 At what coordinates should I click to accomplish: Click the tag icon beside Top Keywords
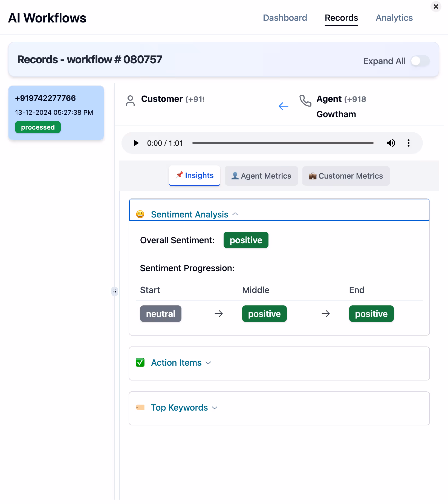[x=140, y=407]
